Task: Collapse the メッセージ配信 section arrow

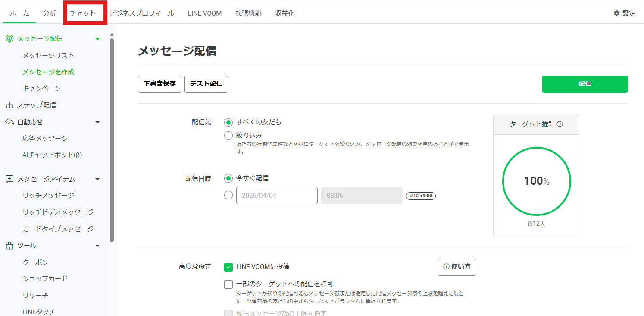Action: pyautogui.click(x=97, y=39)
